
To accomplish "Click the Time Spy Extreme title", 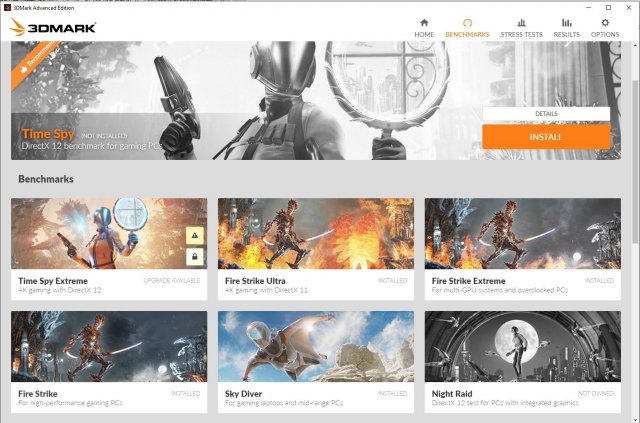I will (x=53, y=281).
